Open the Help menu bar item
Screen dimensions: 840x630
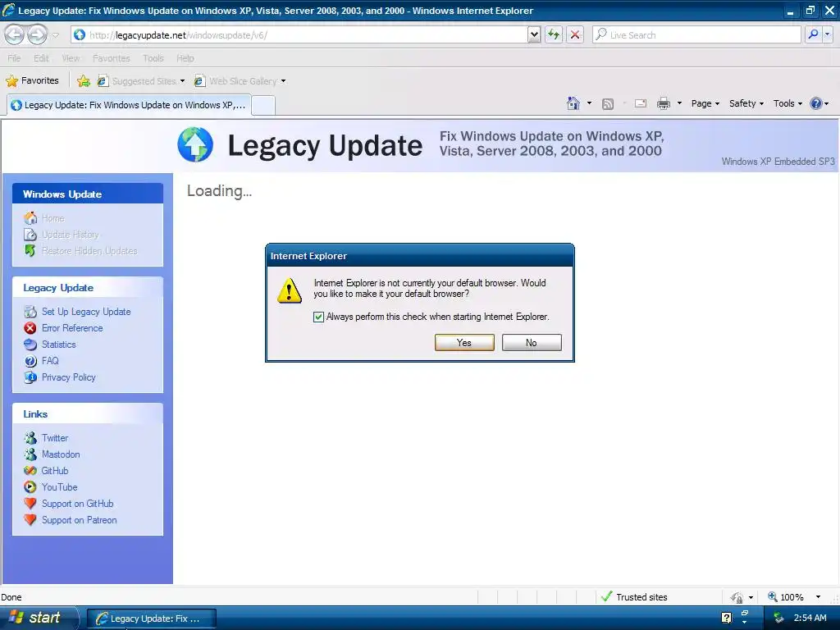coord(185,58)
